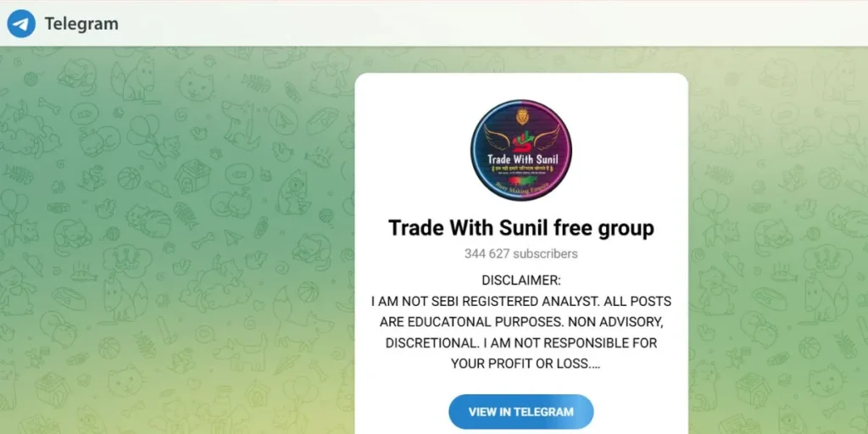Click the 'DISCRETIONAL. I AM NOT RESPONSIBLE' line
The height and width of the screenshot is (434, 868).
521,343
